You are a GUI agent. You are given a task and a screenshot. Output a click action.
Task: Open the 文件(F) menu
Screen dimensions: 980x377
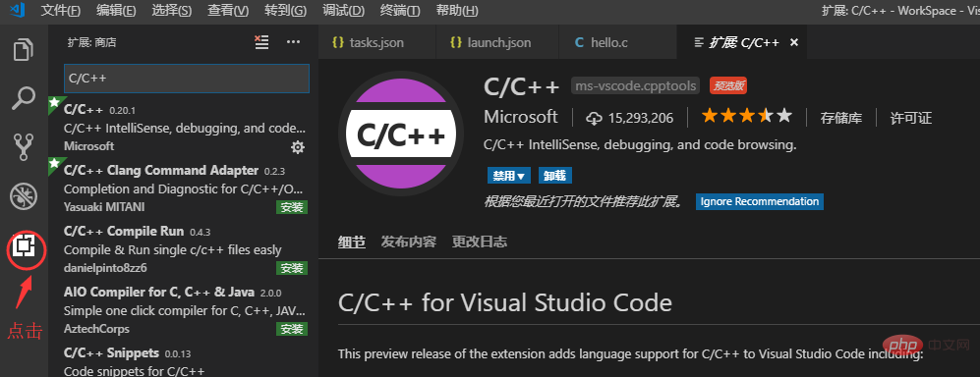point(61,11)
